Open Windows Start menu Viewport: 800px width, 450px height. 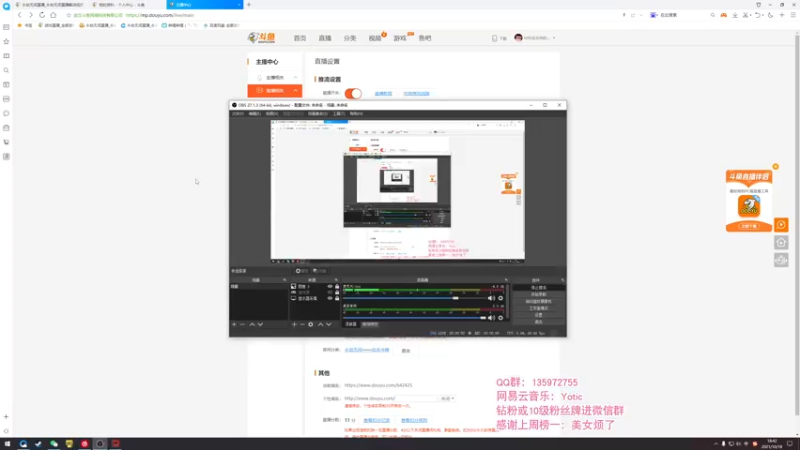(x=7, y=444)
